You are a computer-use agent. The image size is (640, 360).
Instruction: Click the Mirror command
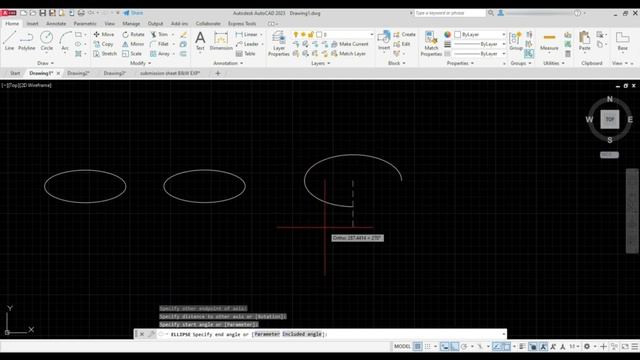(133, 44)
